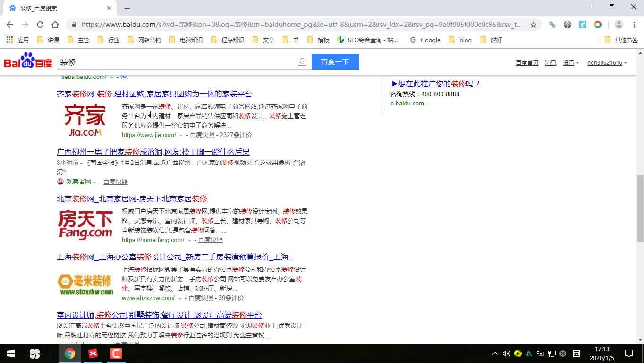Open the 网络营销 bookmark folder
644x363 pixels.
coord(144,40)
